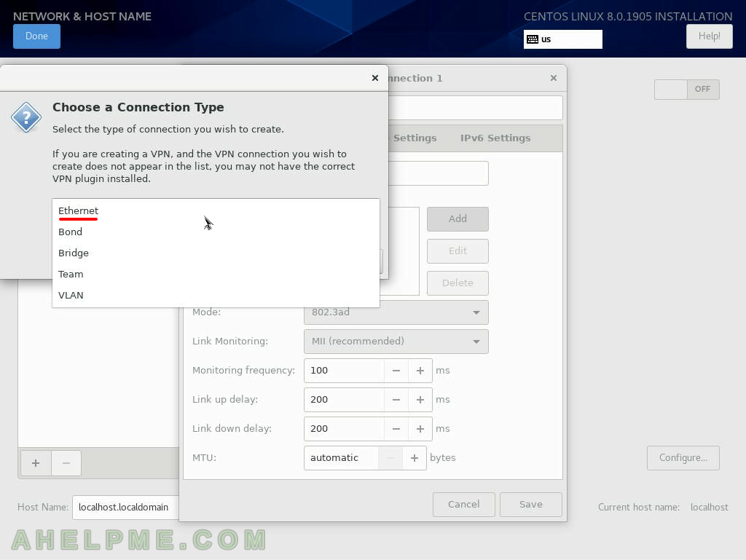Remove selected network device with minus
Screen dimensions: 746x560
(x=66, y=463)
